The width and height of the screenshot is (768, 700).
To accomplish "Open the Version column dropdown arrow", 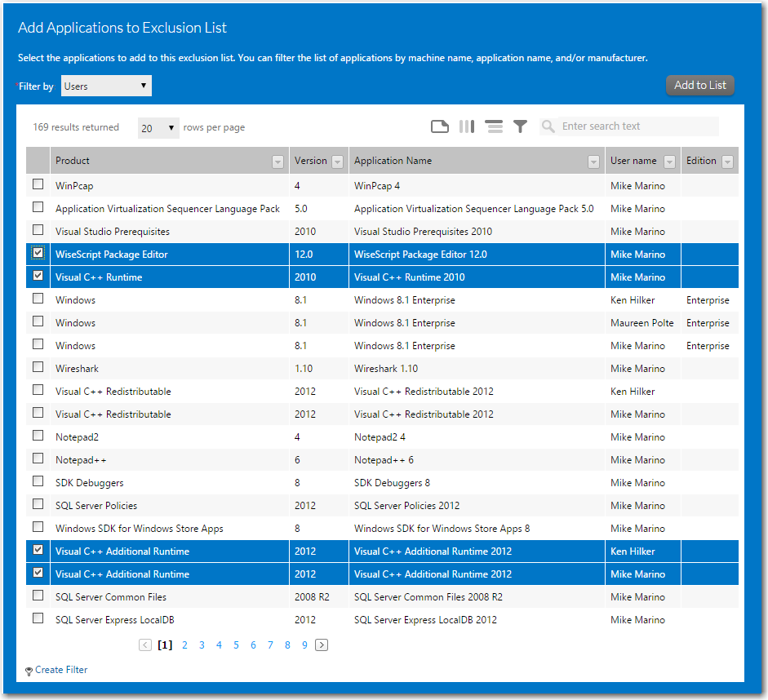I will click(337, 162).
